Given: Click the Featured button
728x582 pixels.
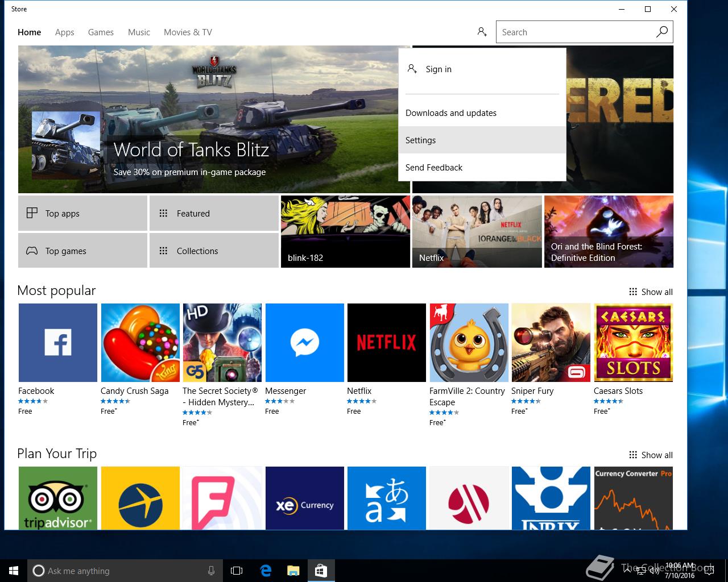Looking at the screenshot, I should (x=214, y=213).
